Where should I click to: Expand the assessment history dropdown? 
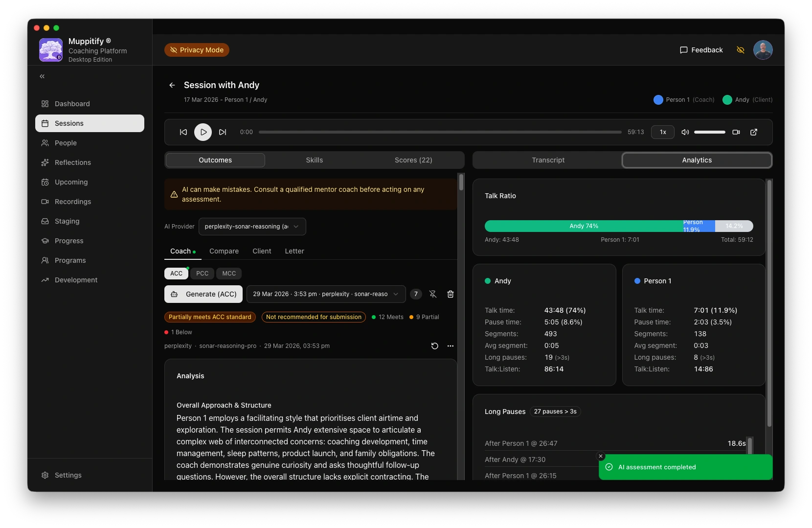tap(326, 294)
